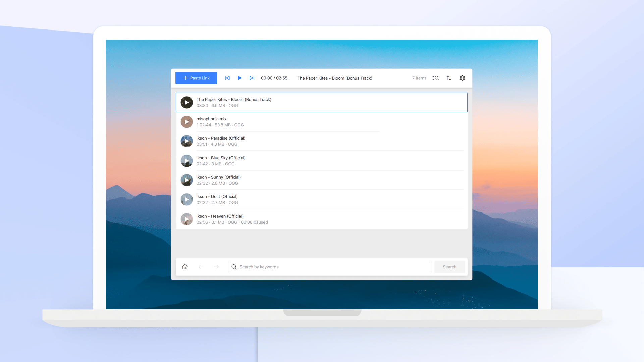Play Ikson - Do It (Official) track
The image size is (644, 362).
click(186, 199)
